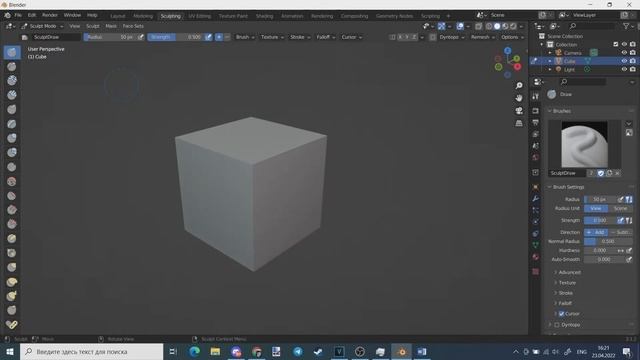Open the Mask menu in the header

(111, 26)
